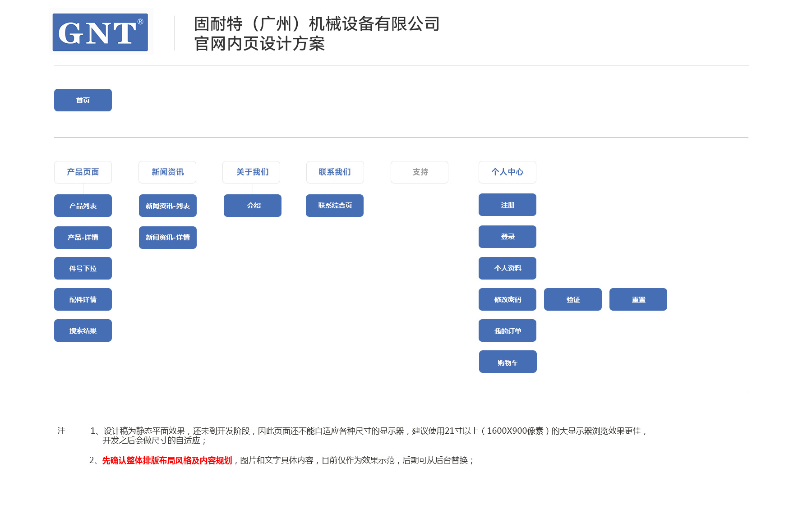Open the 购物车 page
Screen dimensions: 812x514
(508, 362)
